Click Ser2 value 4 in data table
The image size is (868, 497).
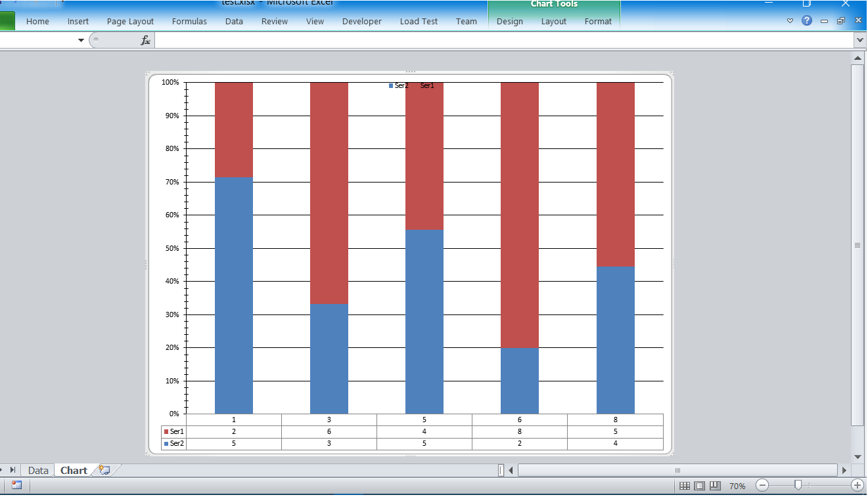616,444
